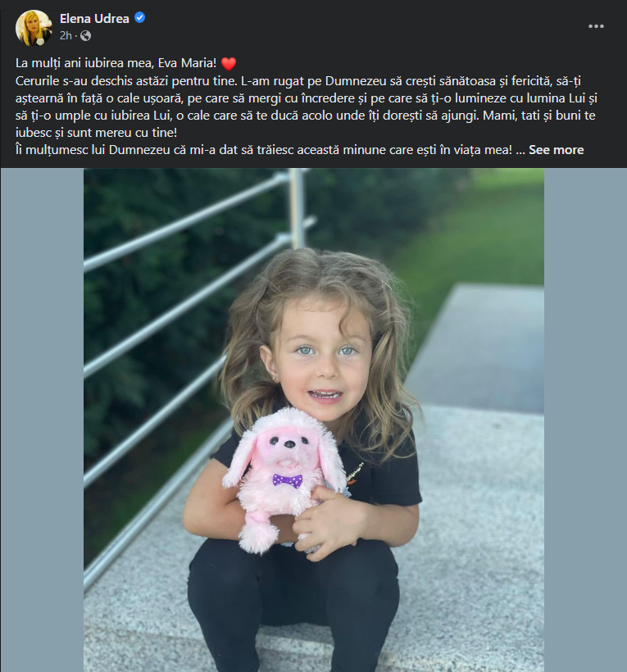The image size is (627, 672).
Task: Click the last line starting Îi mulțumesc
Action: click(262, 150)
